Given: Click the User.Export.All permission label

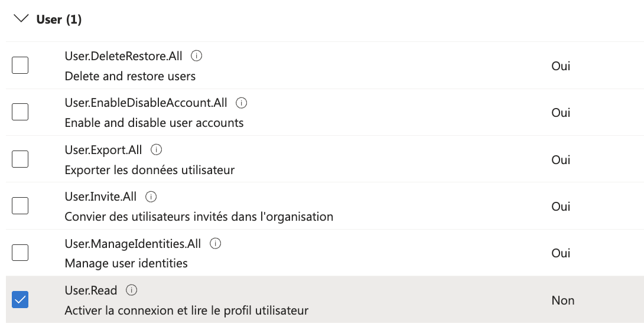Looking at the screenshot, I should [103, 150].
